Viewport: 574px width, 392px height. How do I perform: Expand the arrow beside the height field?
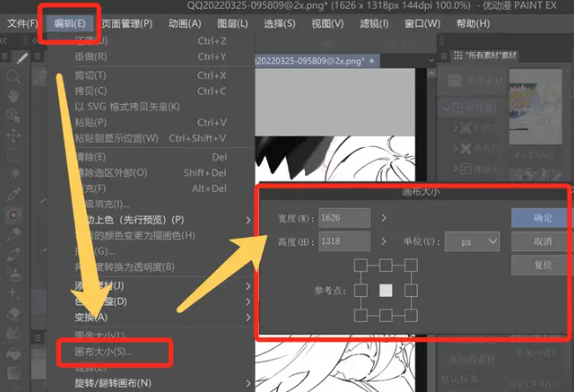384,241
